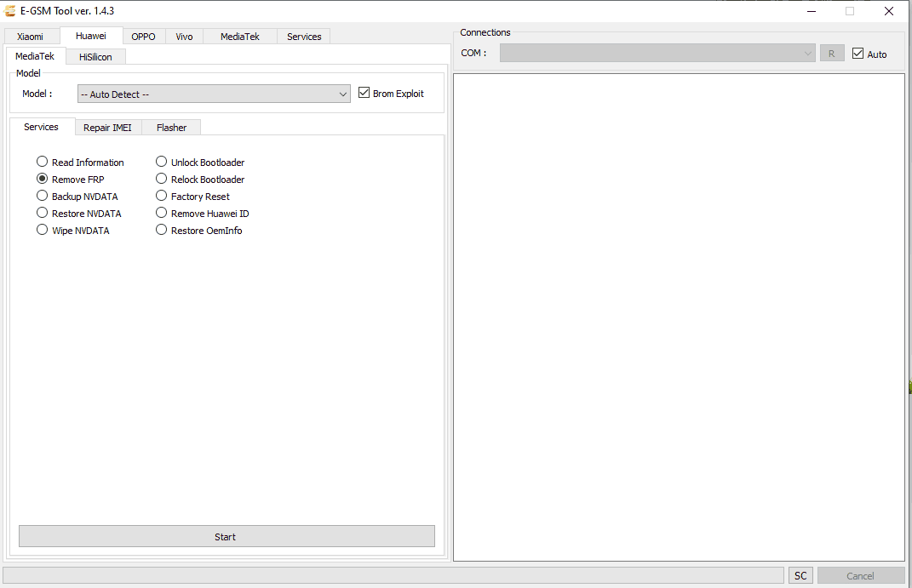912x588 pixels.
Task: Click the SC button in status bar
Action: coord(800,575)
